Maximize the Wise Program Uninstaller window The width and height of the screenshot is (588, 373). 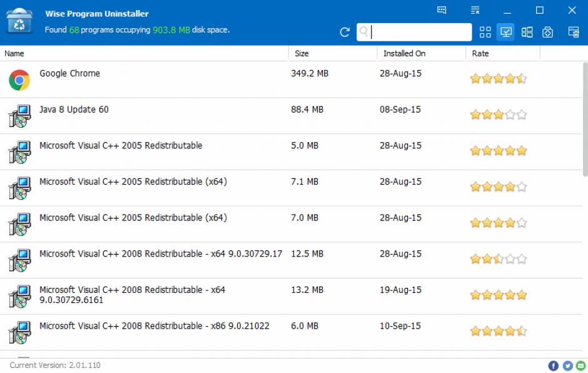pos(539,11)
